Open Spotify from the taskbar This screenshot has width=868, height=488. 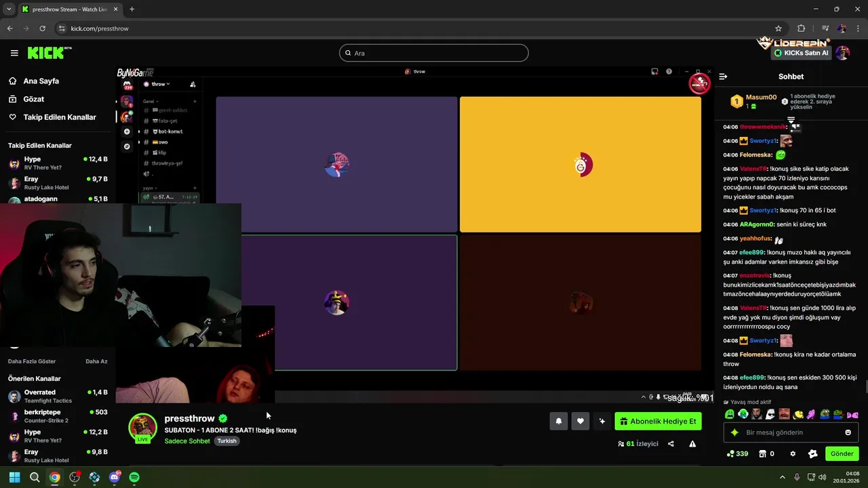134,477
